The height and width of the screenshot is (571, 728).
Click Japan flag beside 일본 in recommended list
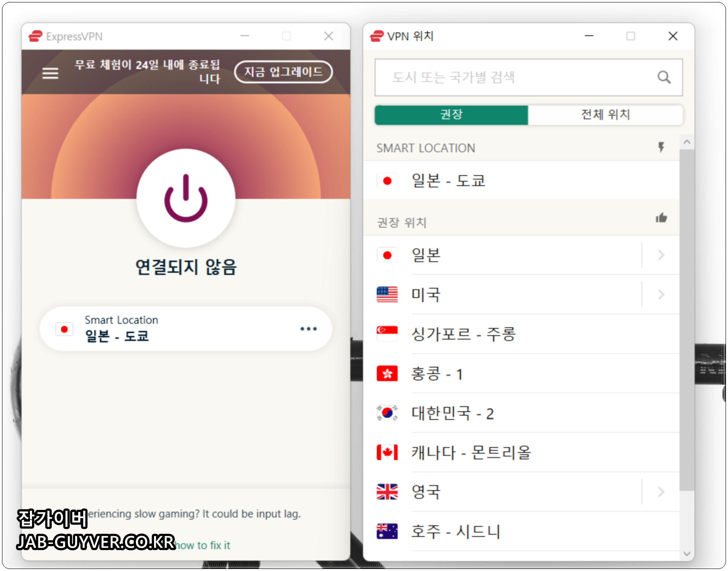click(x=387, y=255)
